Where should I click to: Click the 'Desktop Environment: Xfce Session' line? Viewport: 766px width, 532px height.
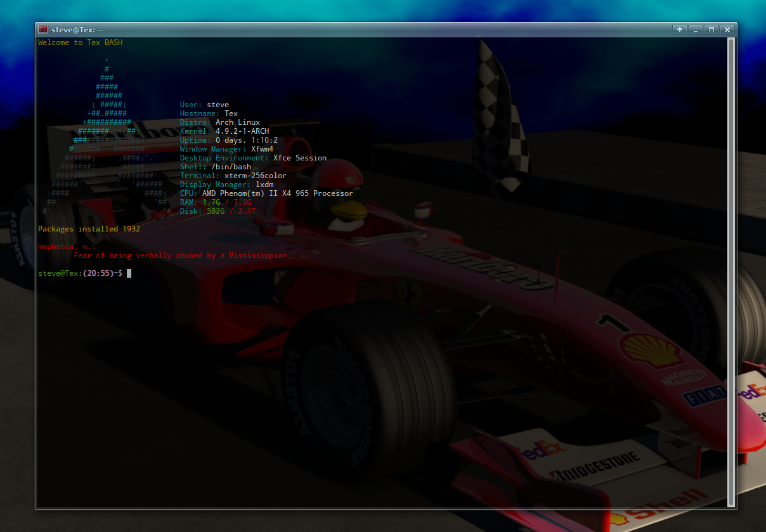click(253, 158)
